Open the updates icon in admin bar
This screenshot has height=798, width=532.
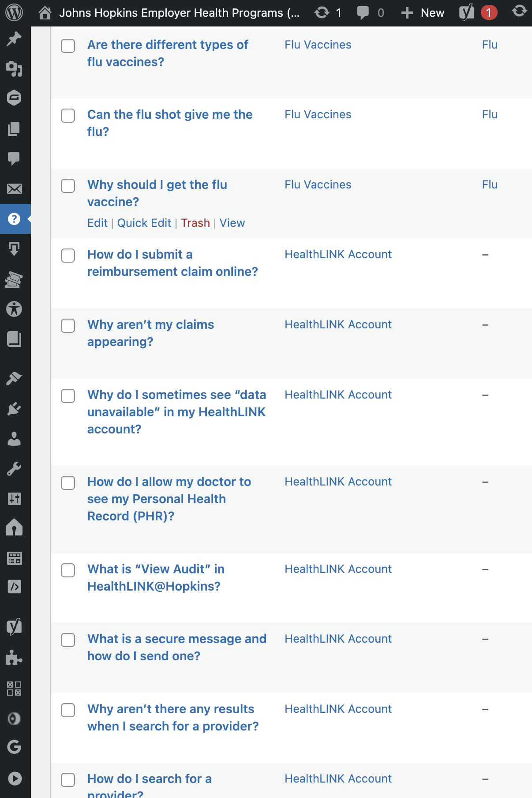[x=328, y=13]
